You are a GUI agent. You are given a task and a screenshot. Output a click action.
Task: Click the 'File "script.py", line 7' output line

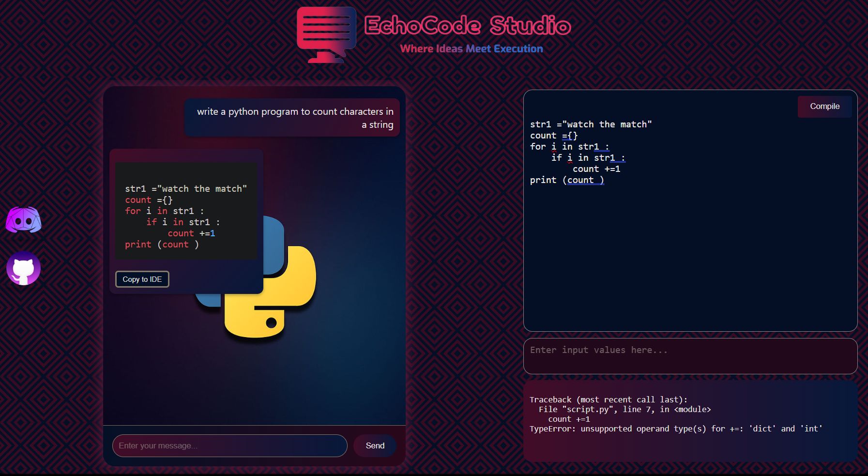(625, 410)
